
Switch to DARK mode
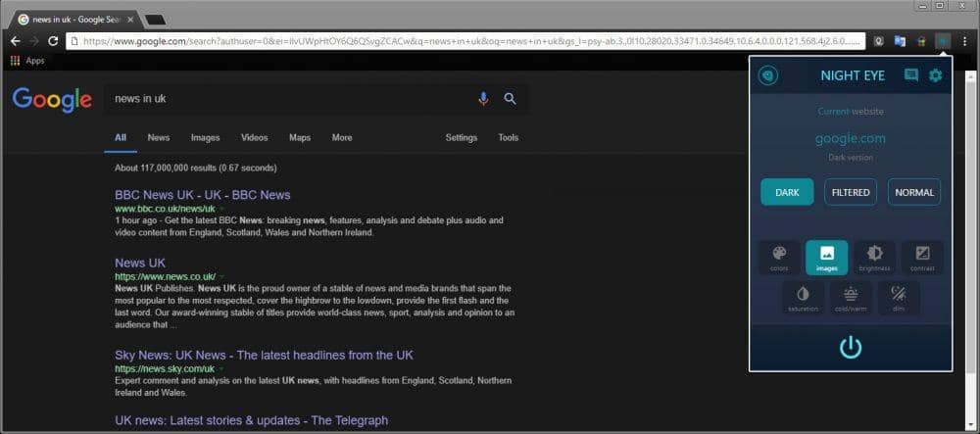pyautogui.click(x=787, y=192)
